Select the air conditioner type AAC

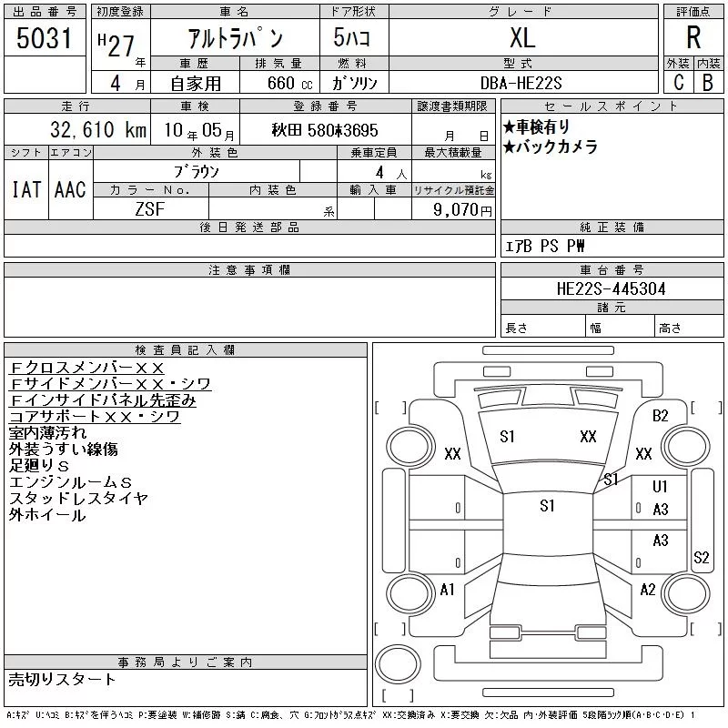(x=70, y=189)
